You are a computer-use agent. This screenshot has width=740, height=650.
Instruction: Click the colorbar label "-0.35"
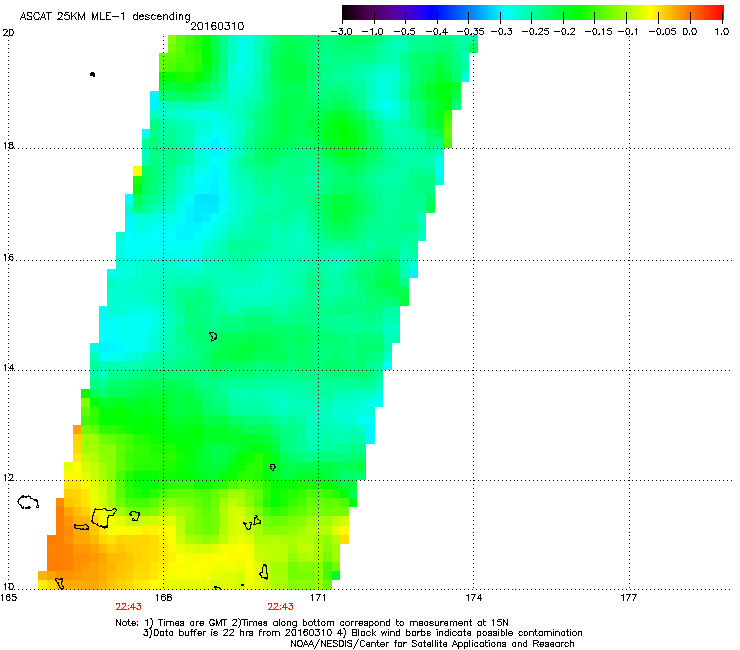(470, 32)
